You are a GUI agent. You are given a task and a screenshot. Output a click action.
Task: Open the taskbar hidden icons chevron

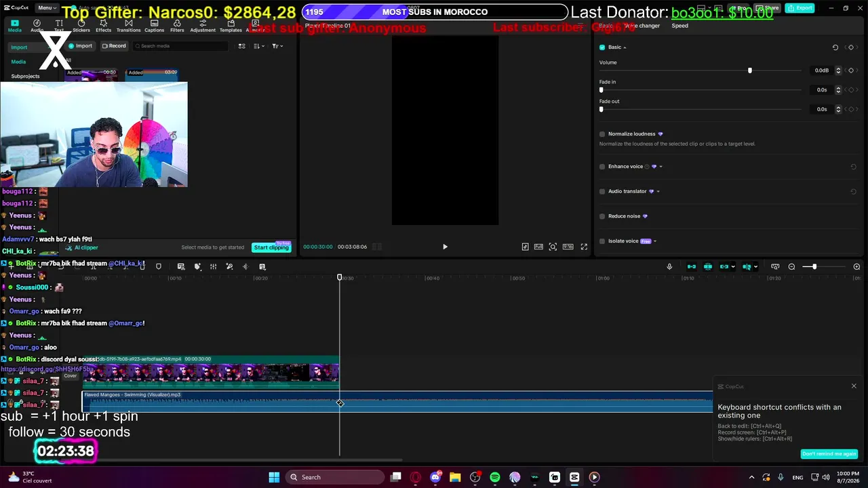pos(751,477)
